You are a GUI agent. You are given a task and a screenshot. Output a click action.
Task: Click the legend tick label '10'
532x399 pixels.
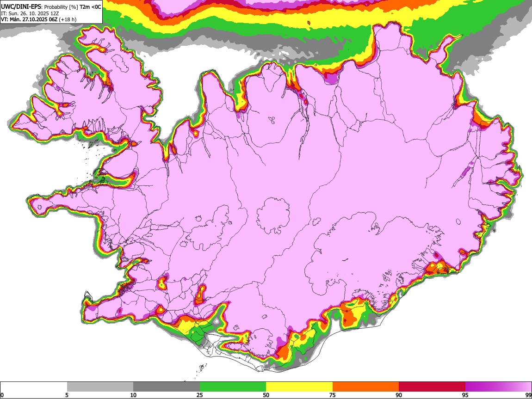[133, 395]
